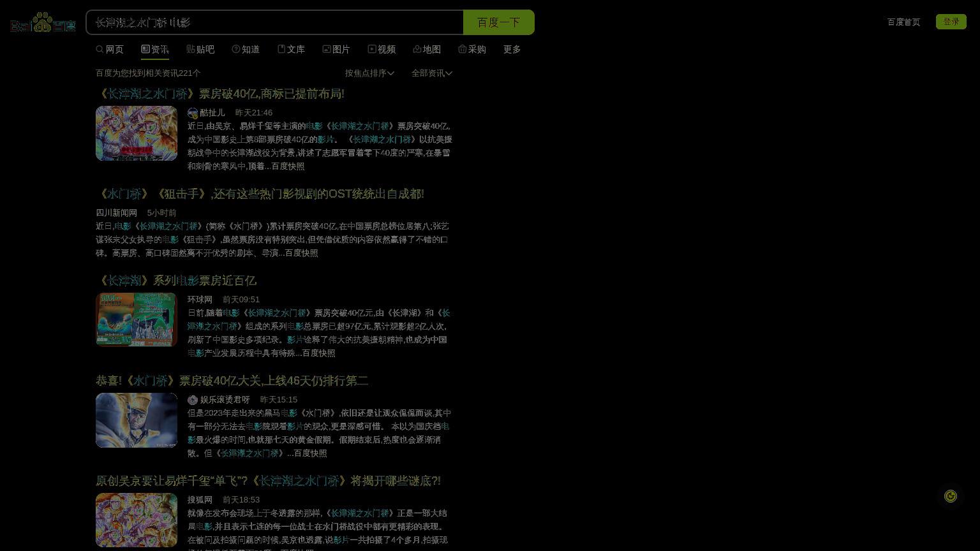Switch to the 网页 tab

110,49
